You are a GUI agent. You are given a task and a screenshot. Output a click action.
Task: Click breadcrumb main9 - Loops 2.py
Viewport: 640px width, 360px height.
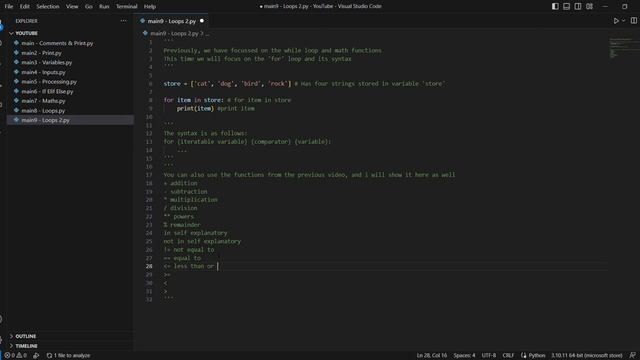[174, 33]
